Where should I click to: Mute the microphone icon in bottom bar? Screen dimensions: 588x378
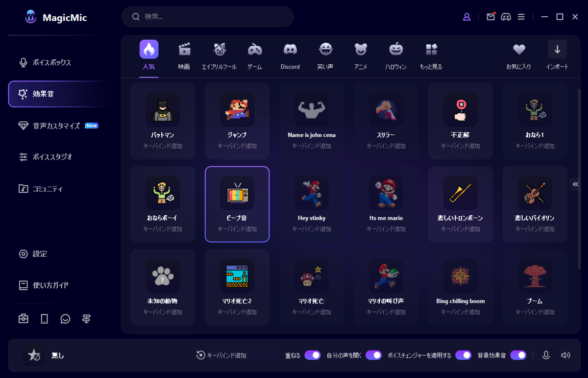pos(546,355)
